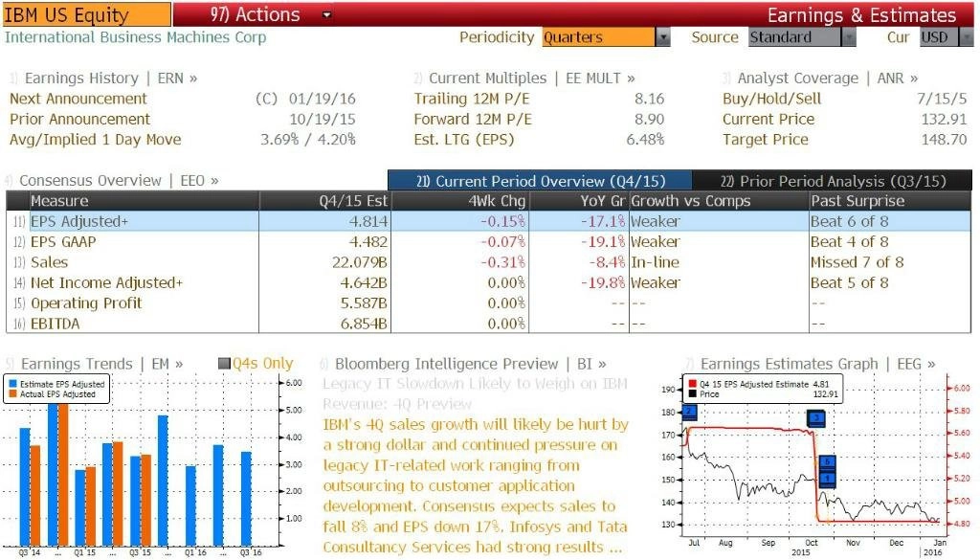Image resolution: width=980 pixels, height=560 pixels.
Task: Click the red Q4 15 EPS Estimate legend swatch
Action: (693, 384)
